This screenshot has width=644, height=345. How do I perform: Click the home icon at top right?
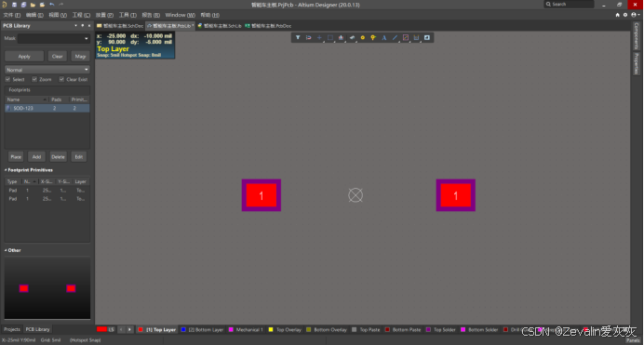pyautogui.click(x=617, y=15)
